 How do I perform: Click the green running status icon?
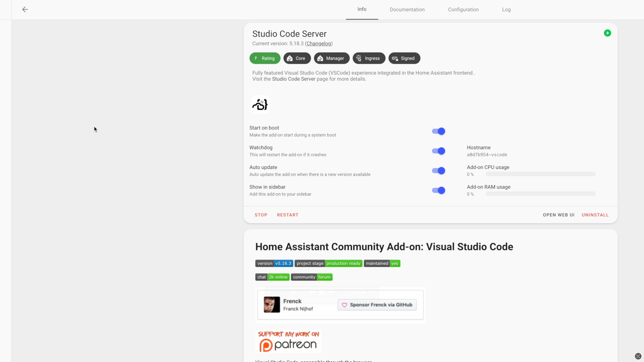tap(607, 33)
